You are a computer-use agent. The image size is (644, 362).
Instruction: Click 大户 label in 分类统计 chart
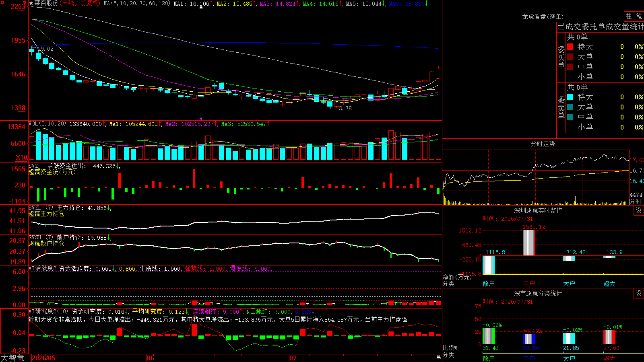tap(569, 358)
